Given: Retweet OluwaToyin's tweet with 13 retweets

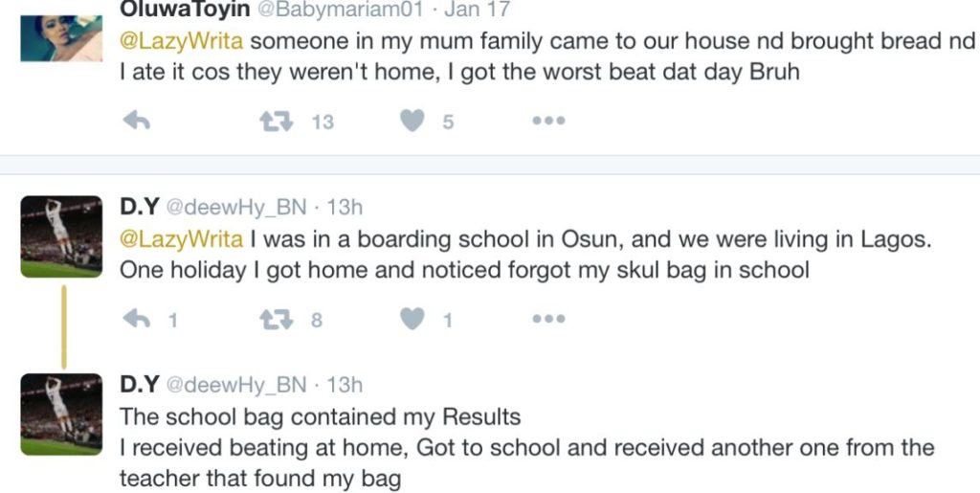Looking at the screenshot, I should pos(276,122).
